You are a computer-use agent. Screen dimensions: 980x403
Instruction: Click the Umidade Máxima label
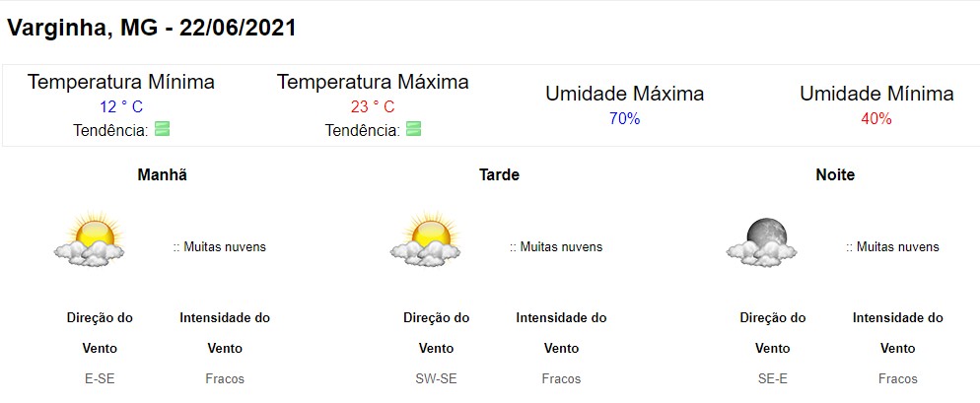click(624, 94)
